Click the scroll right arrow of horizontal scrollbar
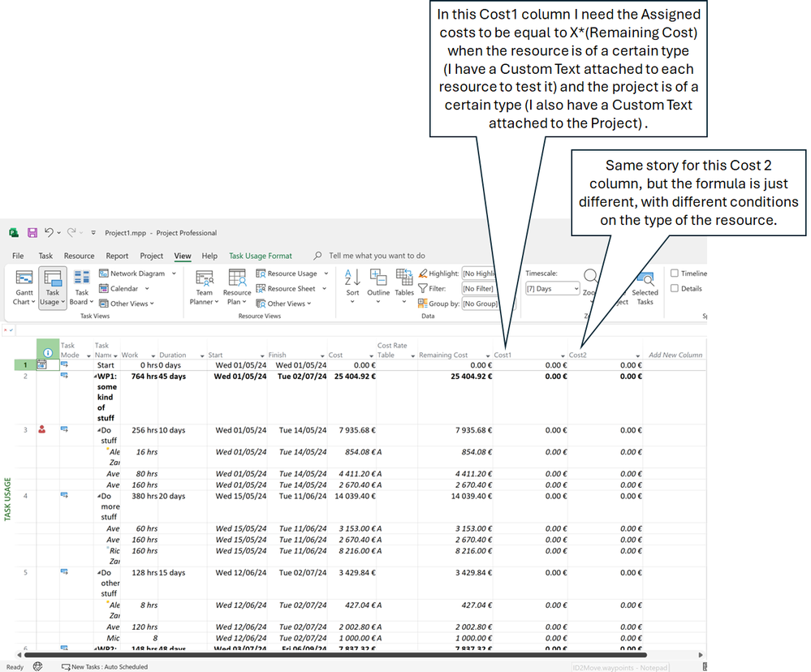The width and height of the screenshot is (811, 672). pyautogui.click(x=701, y=655)
